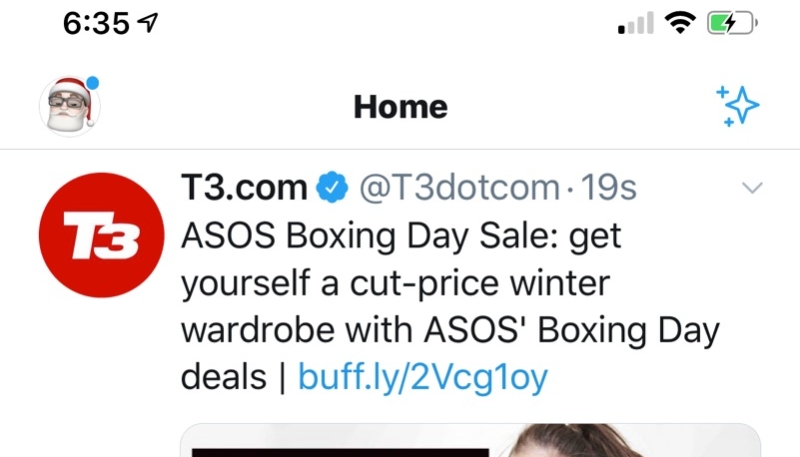Tap the sparkle icon for latest tweets
Viewport: 800px width, 457px height.
pyautogui.click(x=738, y=105)
